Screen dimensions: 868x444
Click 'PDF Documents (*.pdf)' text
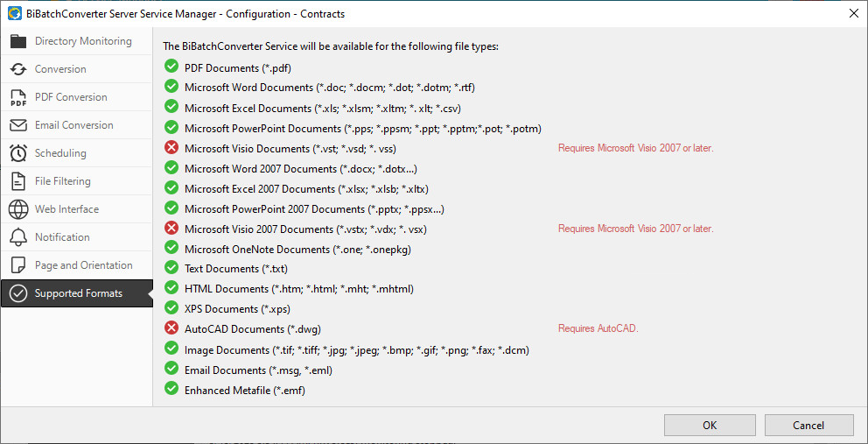tap(238, 68)
